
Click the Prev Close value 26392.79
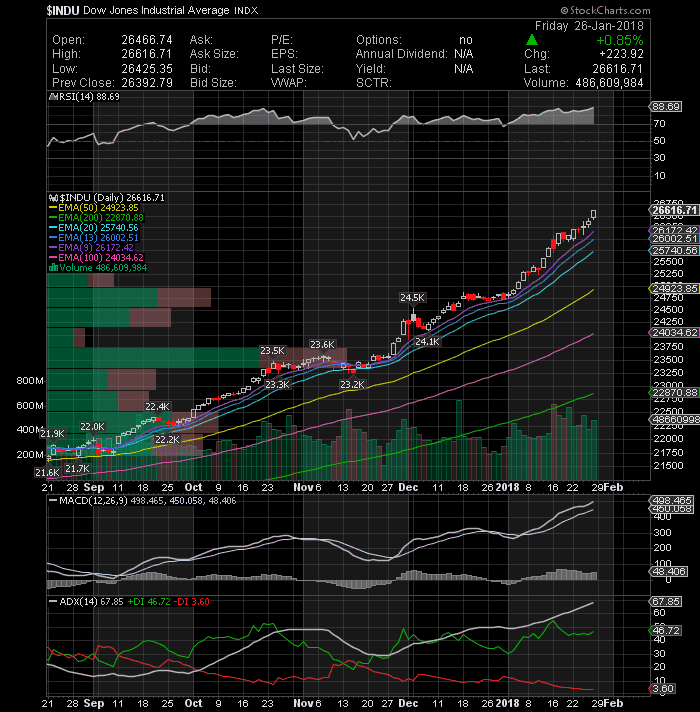coord(147,83)
